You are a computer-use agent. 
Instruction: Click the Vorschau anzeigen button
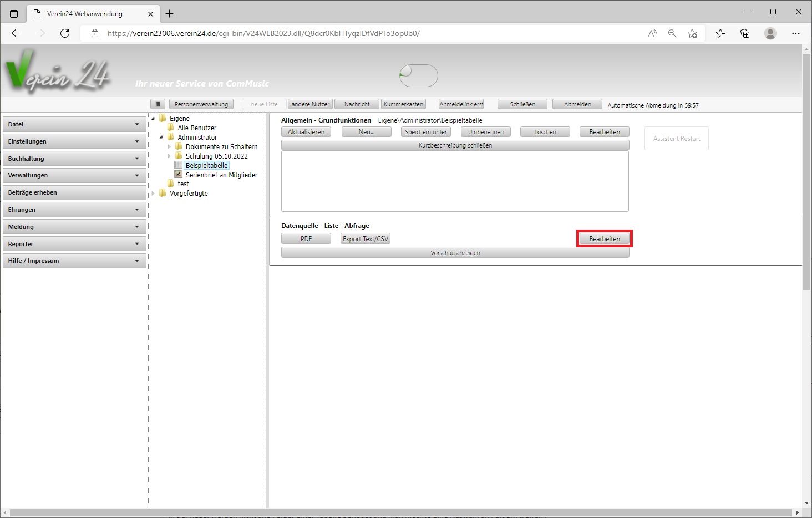click(x=455, y=253)
